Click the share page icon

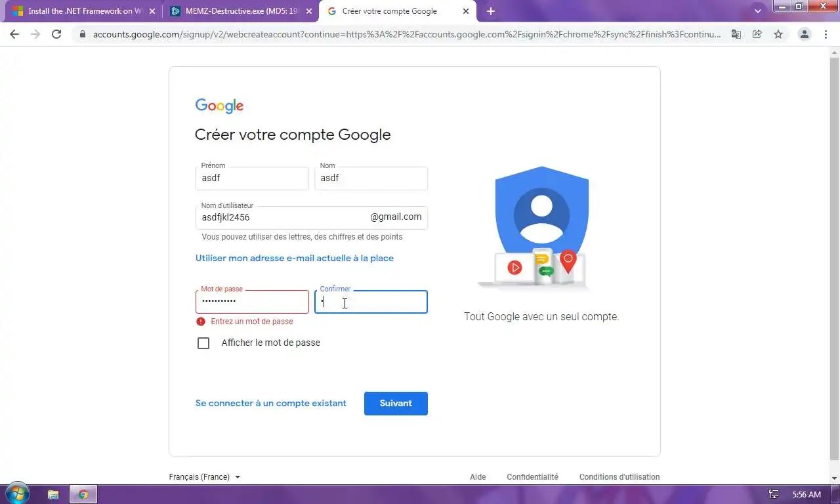pyautogui.click(x=757, y=34)
